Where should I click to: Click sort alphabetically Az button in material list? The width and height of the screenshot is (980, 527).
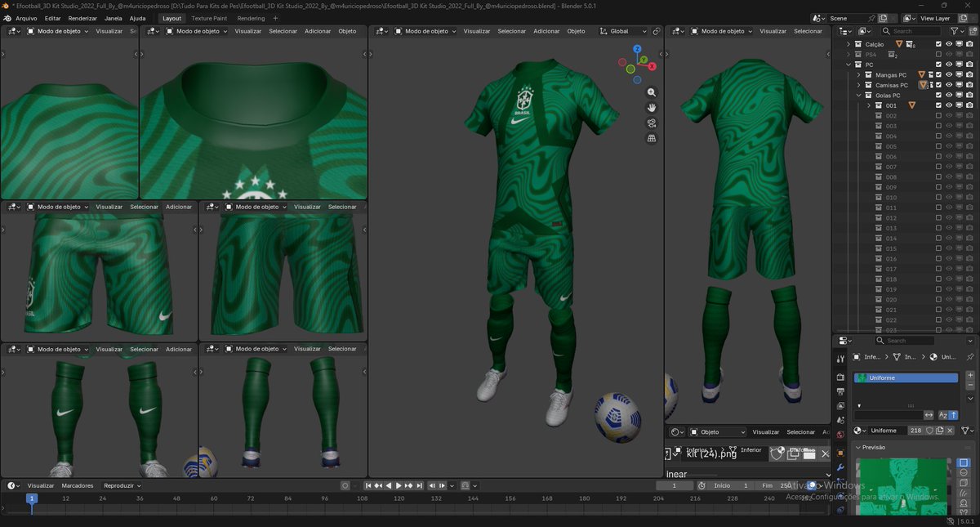943,415
